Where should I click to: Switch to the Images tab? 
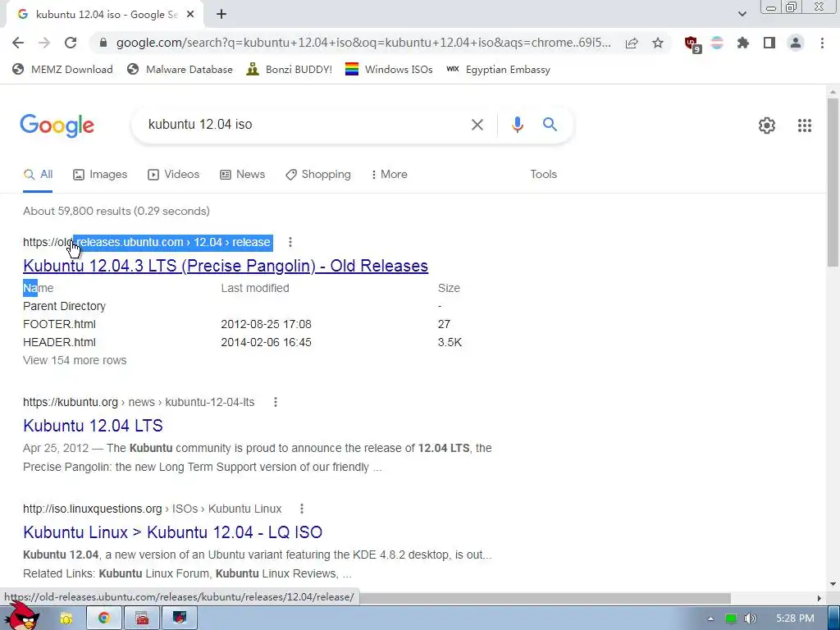coord(100,175)
